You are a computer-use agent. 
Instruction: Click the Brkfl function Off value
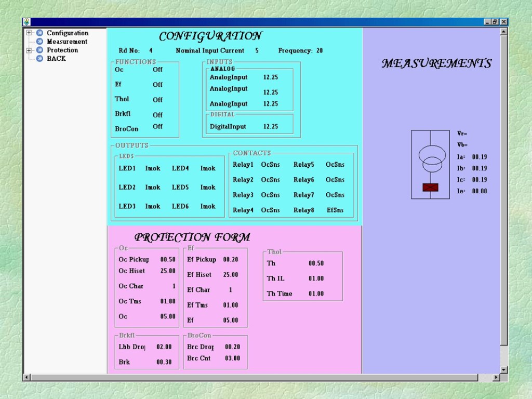pyautogui.click(x=157, y=115)
